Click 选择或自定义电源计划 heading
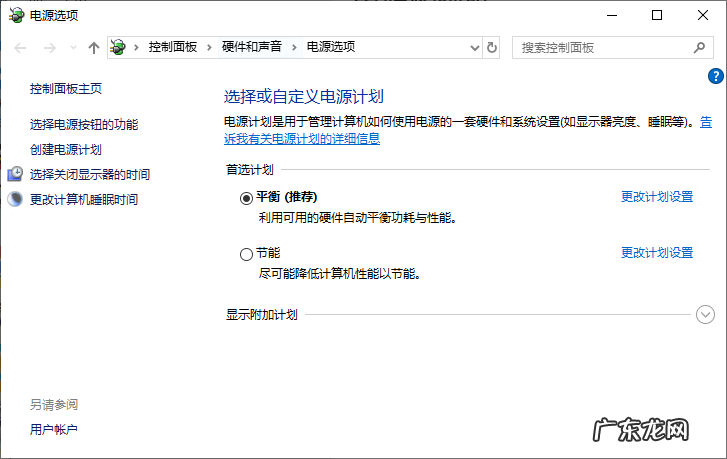This screenshot has height=459, width=727. coord(304,96)
